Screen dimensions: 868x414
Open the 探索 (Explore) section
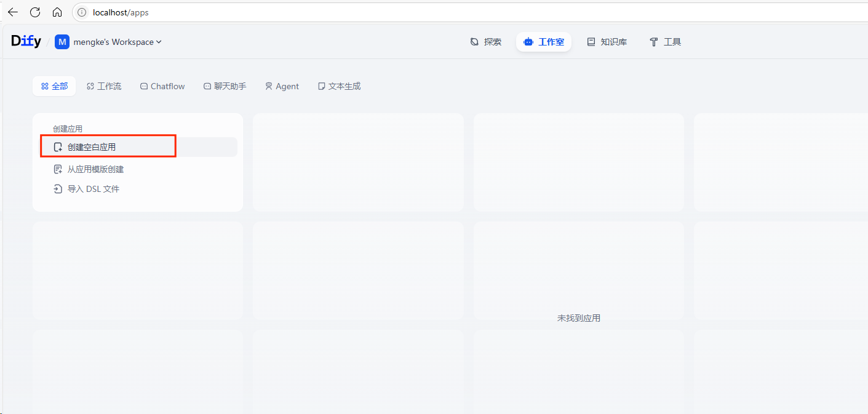click(485, 42)
